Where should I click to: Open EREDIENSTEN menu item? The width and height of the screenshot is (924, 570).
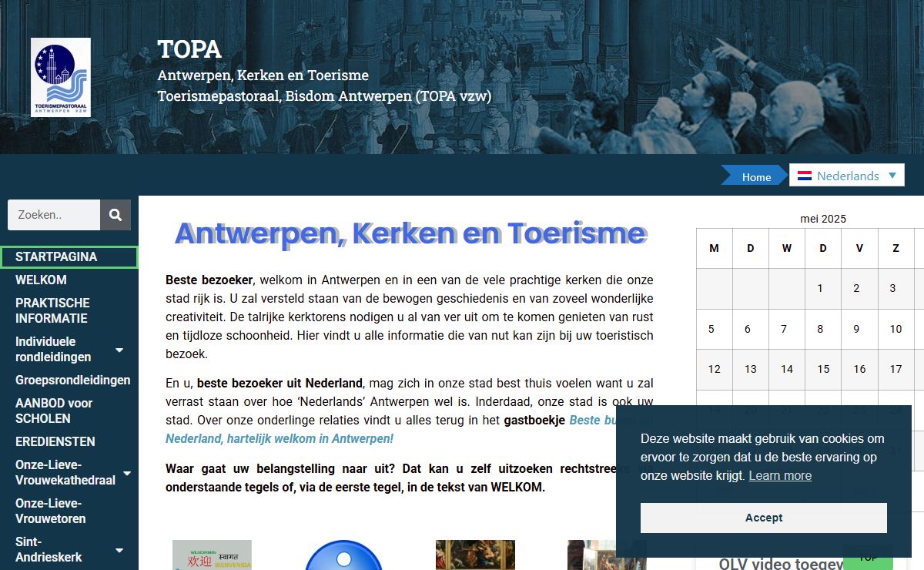[x=55, y=441]
